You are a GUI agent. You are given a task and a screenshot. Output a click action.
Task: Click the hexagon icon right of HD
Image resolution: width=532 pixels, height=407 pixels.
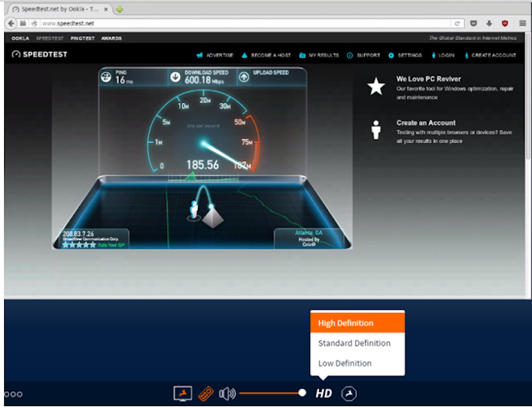(x=349, y=394)
